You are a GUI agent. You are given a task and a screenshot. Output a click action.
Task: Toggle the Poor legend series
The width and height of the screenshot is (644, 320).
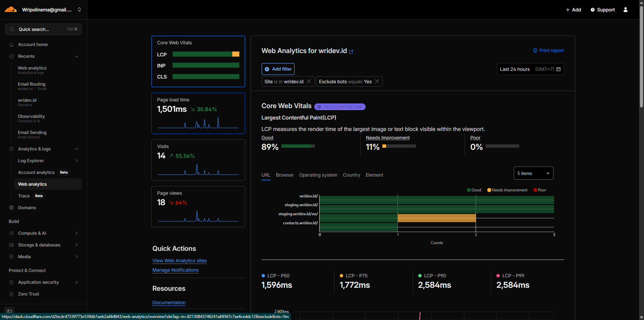click(539, 190)
